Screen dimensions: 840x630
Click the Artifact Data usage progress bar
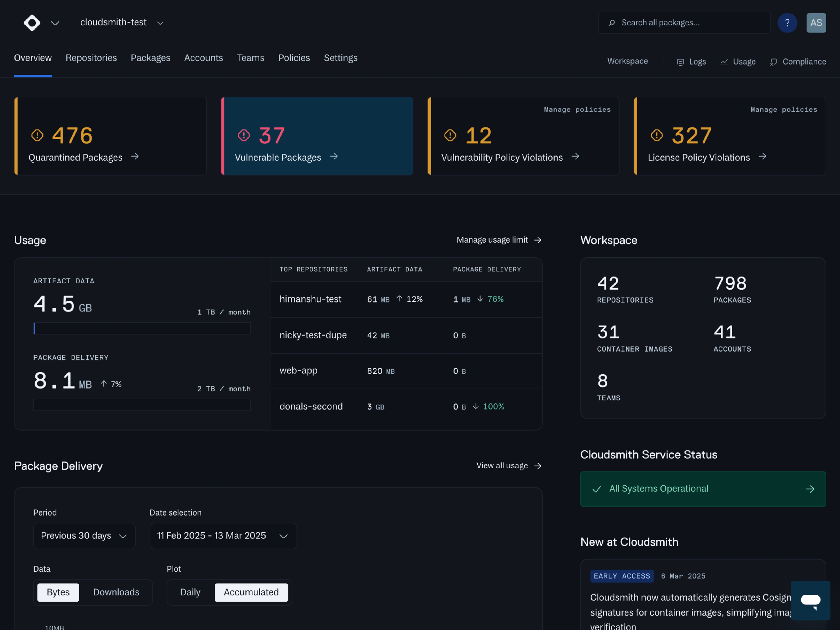pyautogui.click(x=142, y=328)
